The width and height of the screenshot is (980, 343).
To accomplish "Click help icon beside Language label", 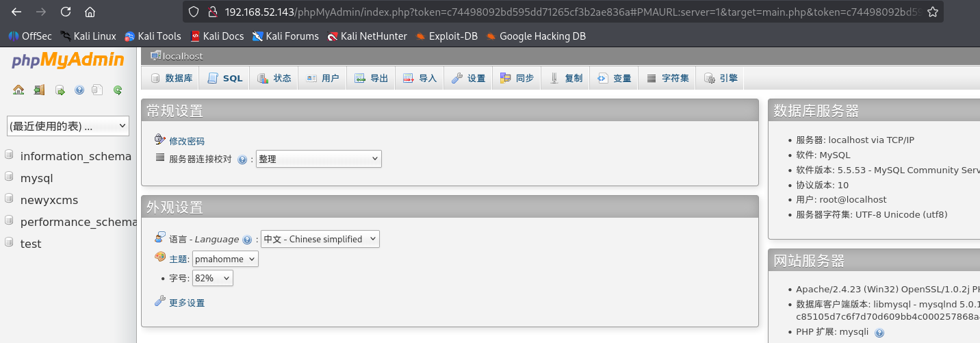I will point(247,240).
